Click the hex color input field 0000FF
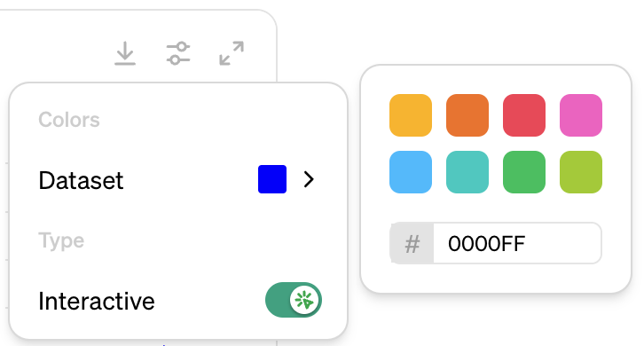644x346 pixels. 517,243
